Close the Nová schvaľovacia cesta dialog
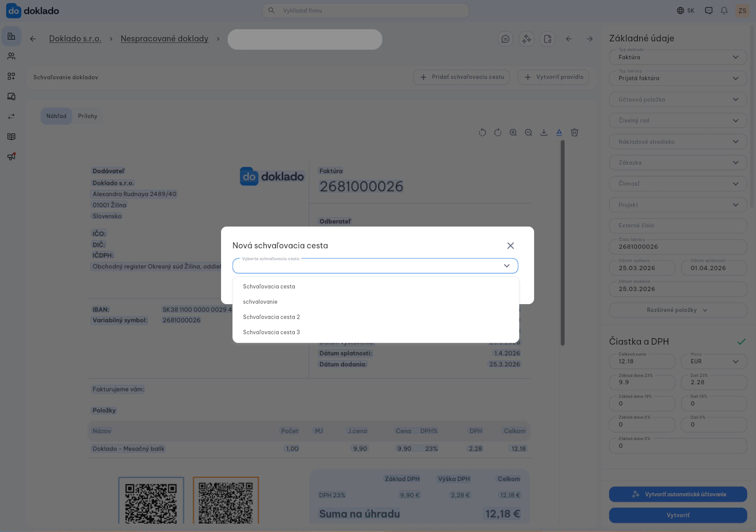Viewport: 756px width, 532px height. coord(510,246)
